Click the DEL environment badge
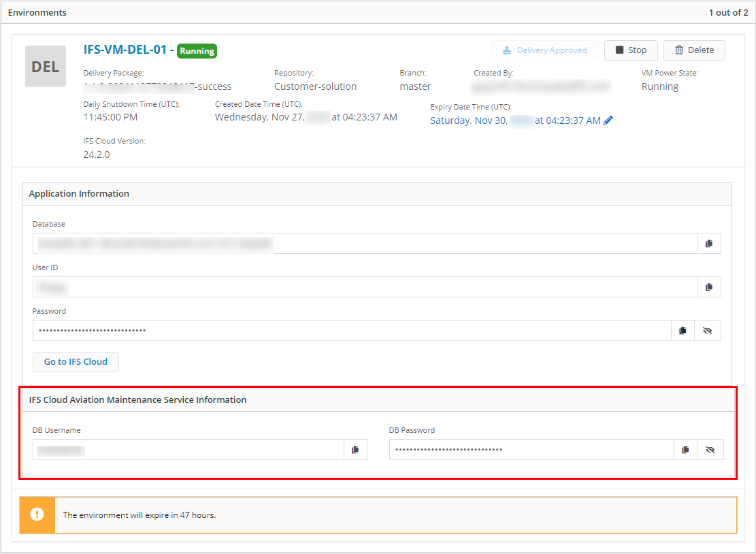This screenshot has height=554, width=756. [46, 67]
